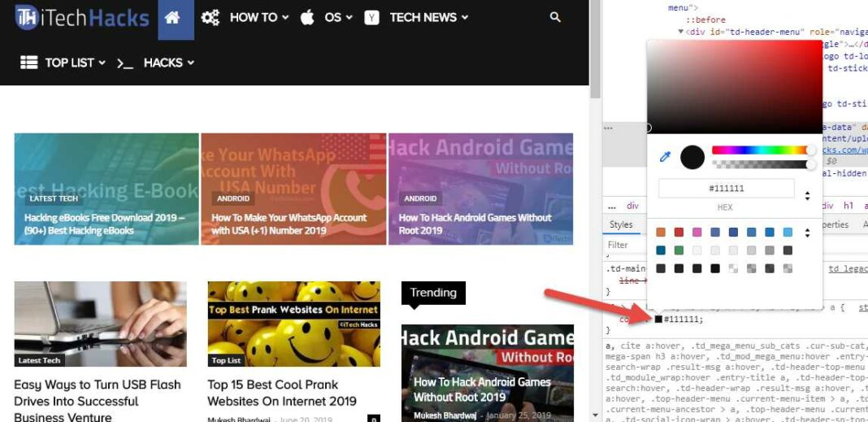This screenshot has height=422, width=868.
Task: Click the gears icon beside HOW TO
Action: point(210,18)
